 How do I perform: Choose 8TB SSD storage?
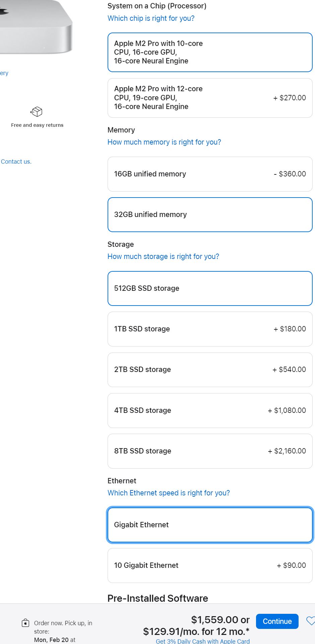point(210,451)
